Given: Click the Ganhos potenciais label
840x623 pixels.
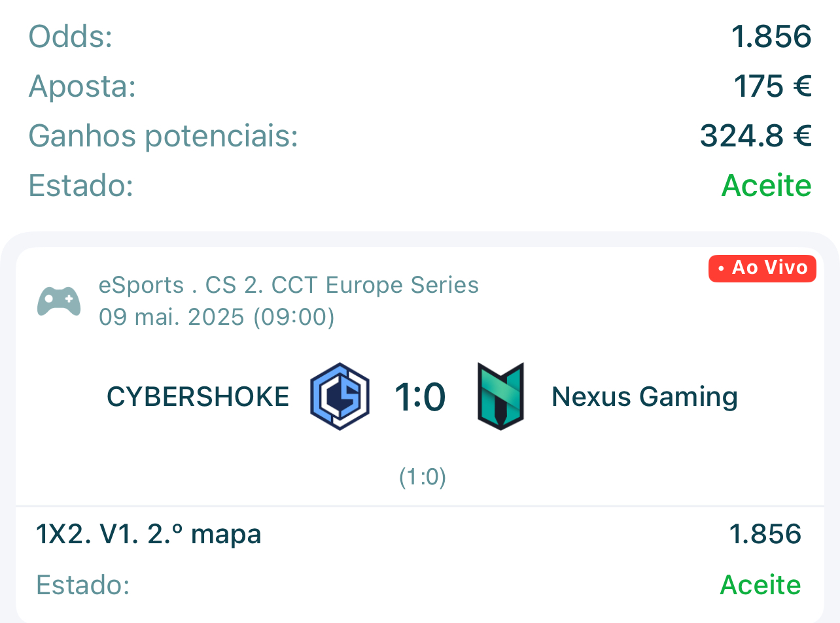Looking at the screenshot, I should (164, 136).
